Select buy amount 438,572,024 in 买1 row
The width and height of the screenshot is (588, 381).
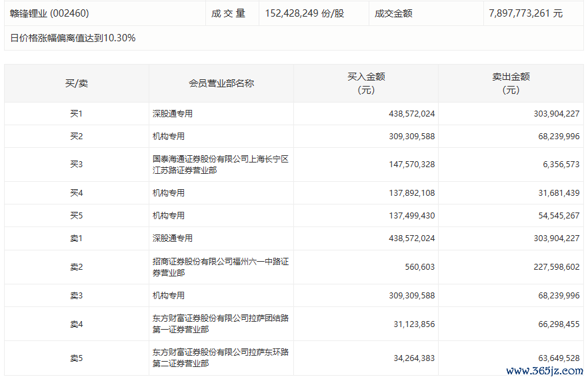tap(412, 113)
